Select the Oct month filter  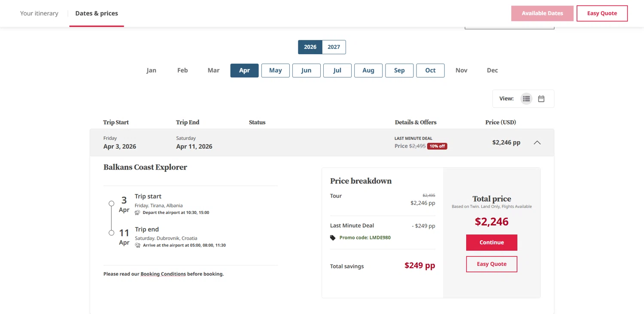tap(431, 70)
